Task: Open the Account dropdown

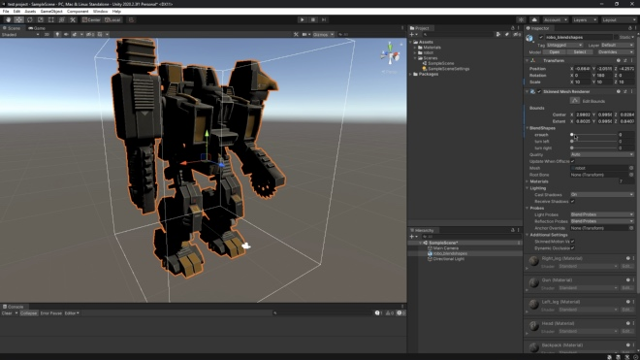Action: pyautogui.click(x=555, y=20)
